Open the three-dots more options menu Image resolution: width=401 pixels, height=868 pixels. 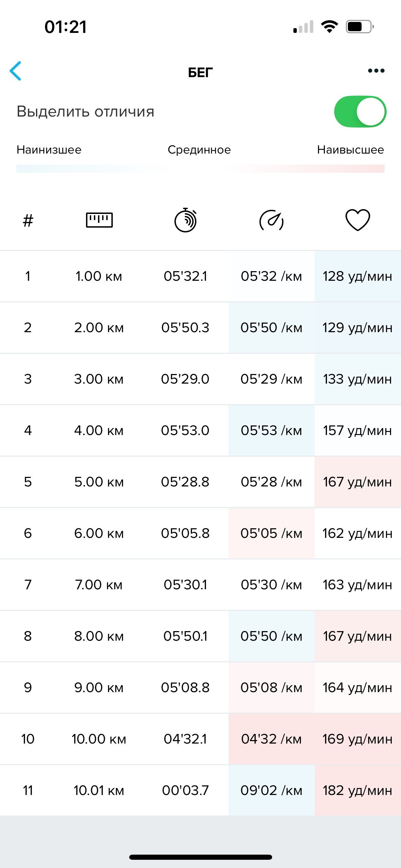pyautogui.click(x=376, y=71)
